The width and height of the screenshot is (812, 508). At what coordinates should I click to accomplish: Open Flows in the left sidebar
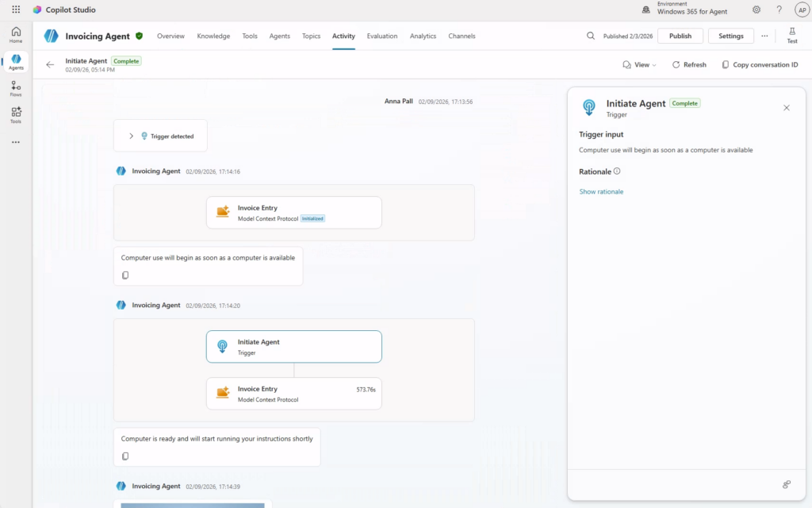[x=16, y=88]
